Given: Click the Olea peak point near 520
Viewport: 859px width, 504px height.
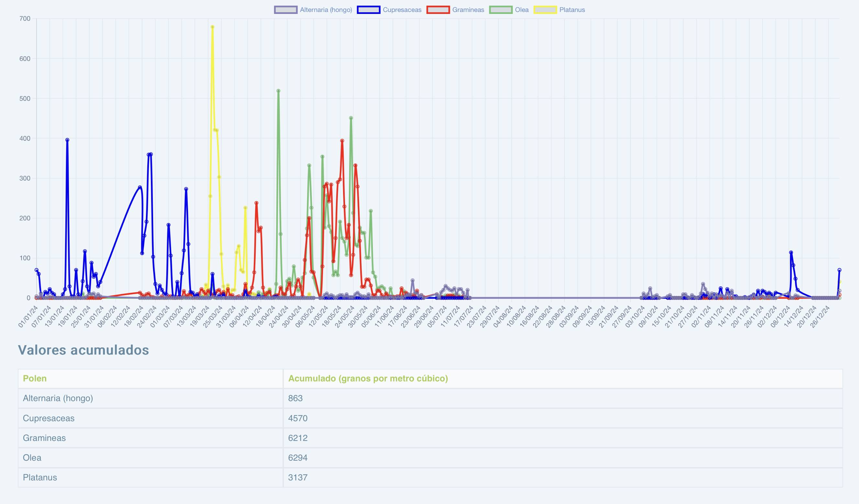Looking at the screenshot, I should coord(278,91).
